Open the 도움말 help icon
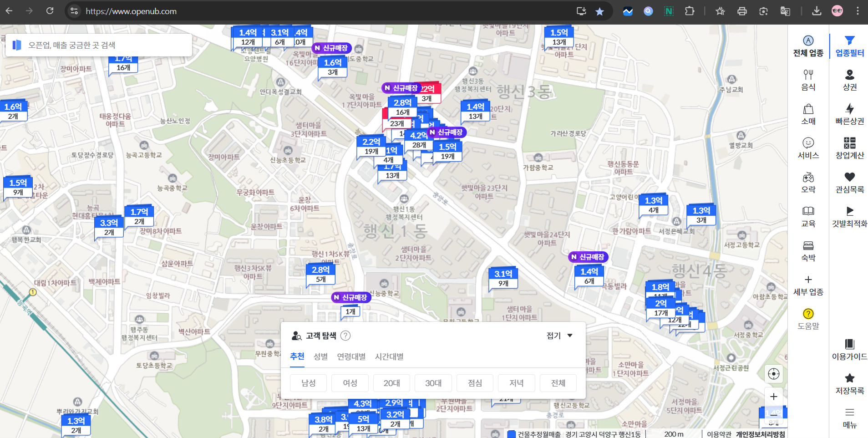 pos(808,314)
